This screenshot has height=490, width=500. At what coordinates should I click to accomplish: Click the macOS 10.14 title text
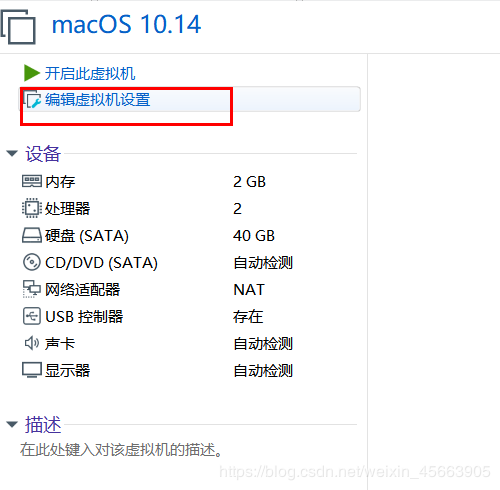[x=126, y=24]
